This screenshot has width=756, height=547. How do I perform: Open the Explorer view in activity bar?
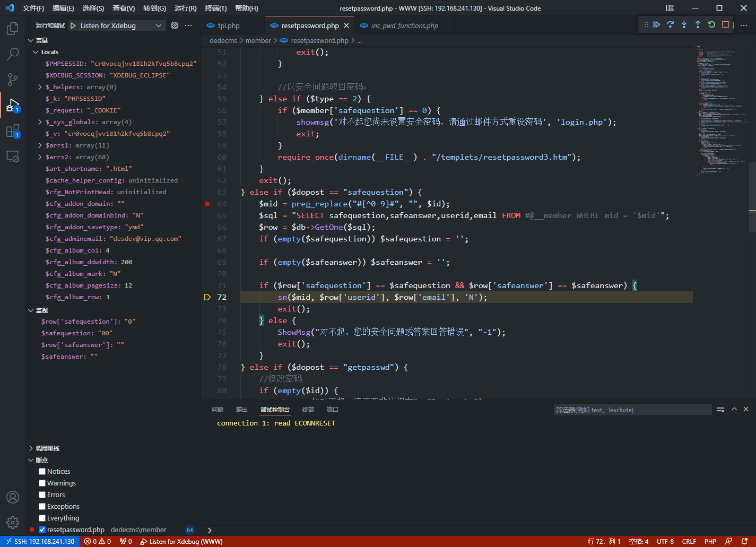click(12, 29)
